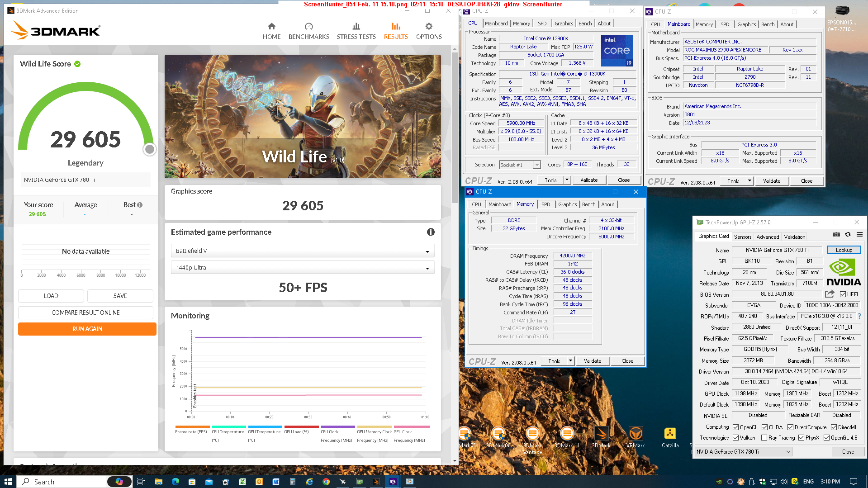
Task: Expand the Battlefield V game dropdown
Action: pos(302,251)
